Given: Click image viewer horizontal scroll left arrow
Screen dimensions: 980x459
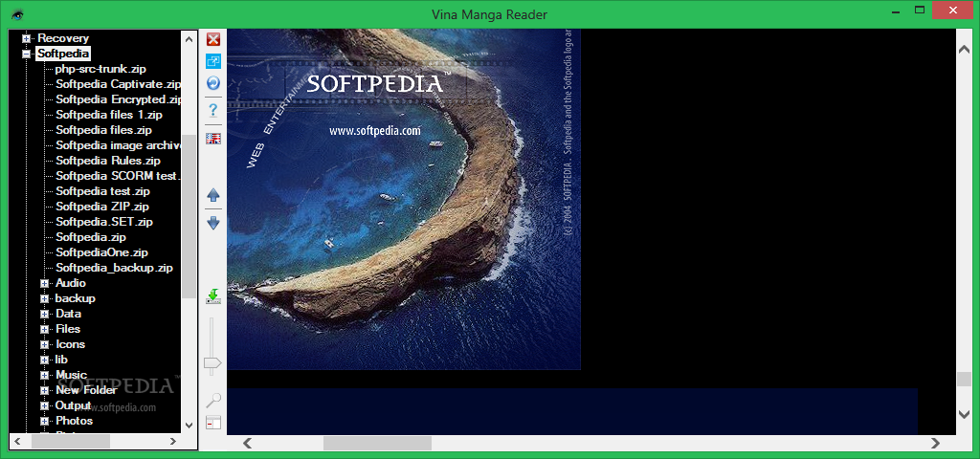Looking at the screenshot, I should (x=248, y=443).
